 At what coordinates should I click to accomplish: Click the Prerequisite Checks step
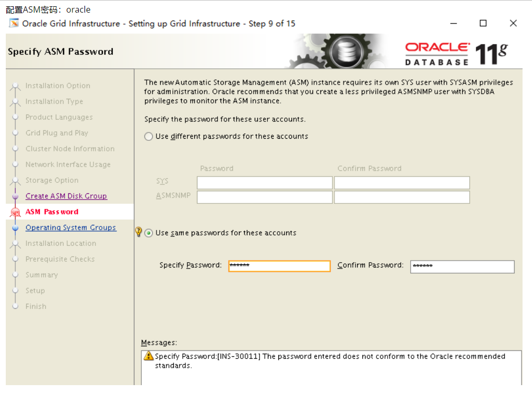60,259
